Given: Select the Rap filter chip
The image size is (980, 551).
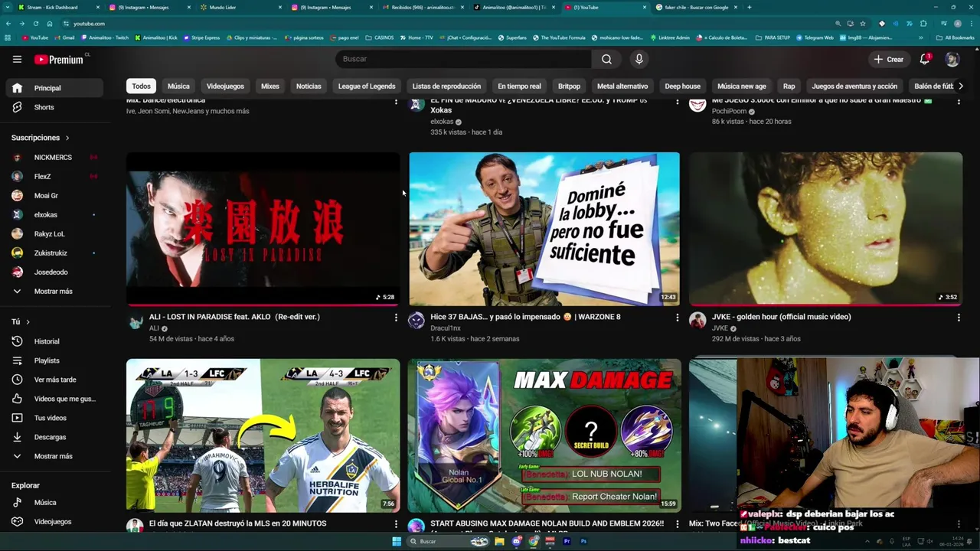Looking at the screenshot, I should tap(789, 86).
